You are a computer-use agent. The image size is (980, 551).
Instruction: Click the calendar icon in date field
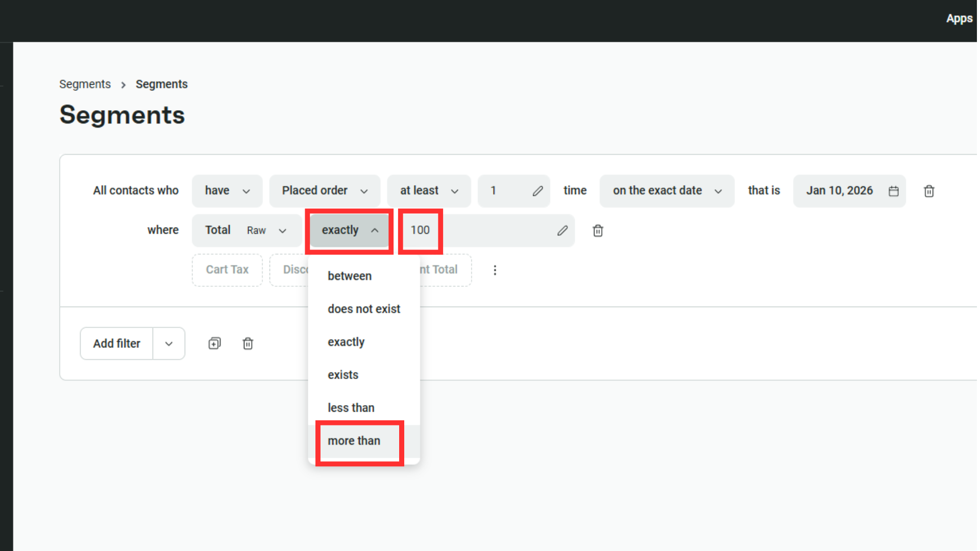pyautogui.click(x=893, y=191)
